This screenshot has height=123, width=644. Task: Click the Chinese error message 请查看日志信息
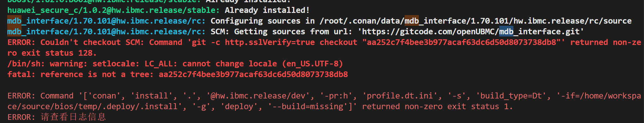pyautogui.click(x=73, y=117)
